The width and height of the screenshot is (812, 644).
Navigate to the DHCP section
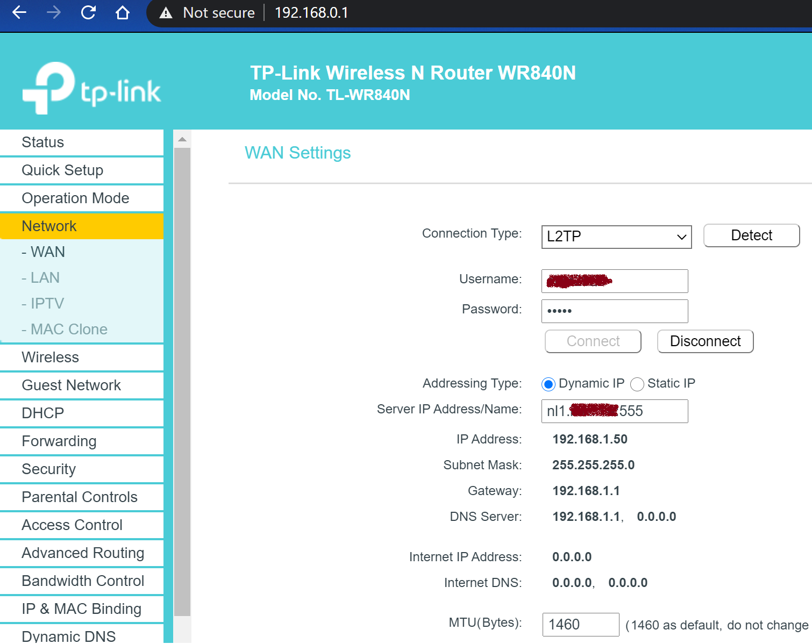tap(42, 413)
